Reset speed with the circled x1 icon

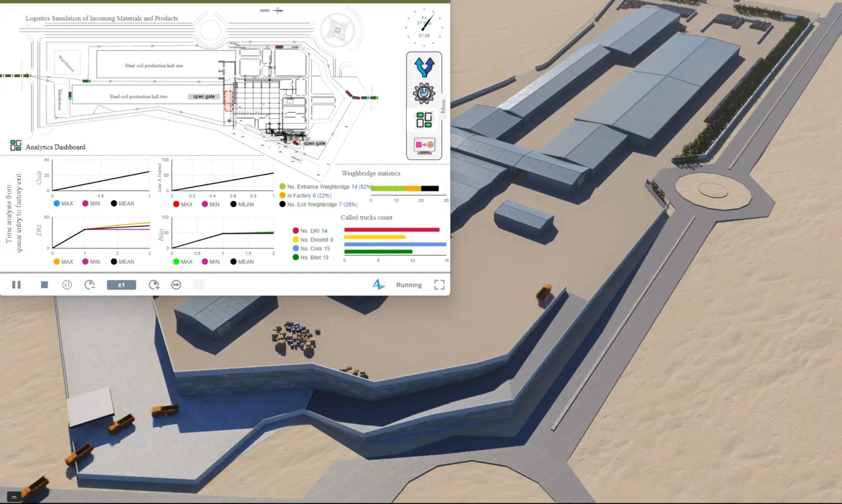click(67, 285)
